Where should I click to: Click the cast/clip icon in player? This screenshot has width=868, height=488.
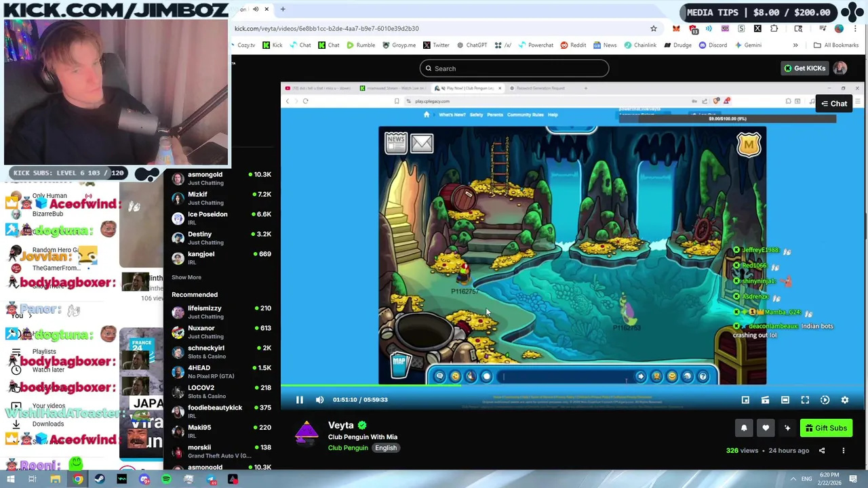765,401
